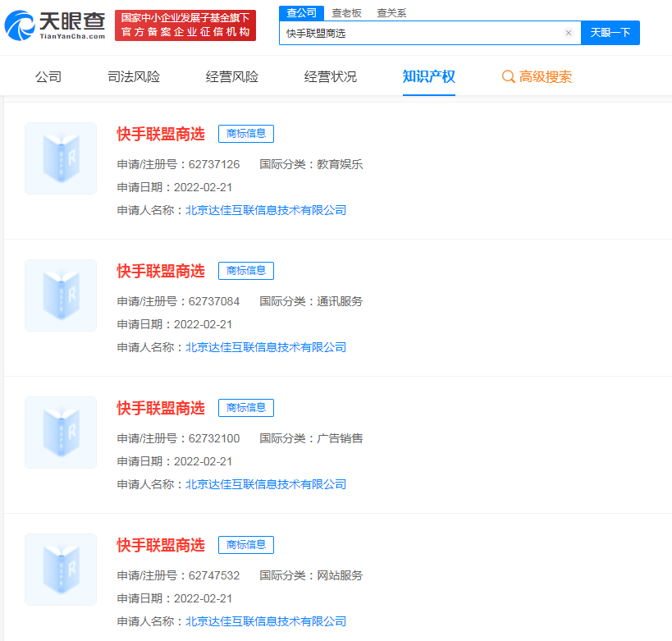This screenshot has width=672, height=641.
Task: Open 快手联盟商选 title in 通讯服务 result
Action: [x=161, y=272]
